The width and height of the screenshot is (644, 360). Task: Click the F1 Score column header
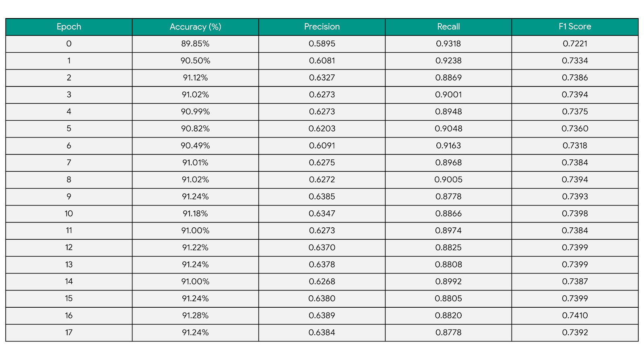(x=575, y=27)
